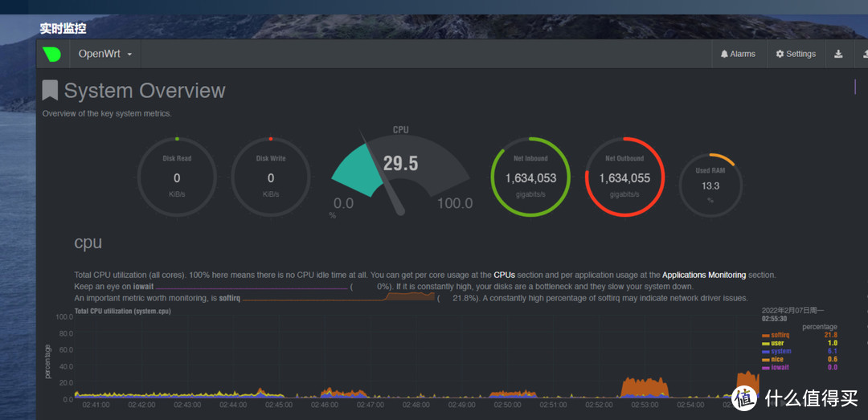868x420 pixels.
Task: Open the OpenWrt node dropdown
Action: 105,54
